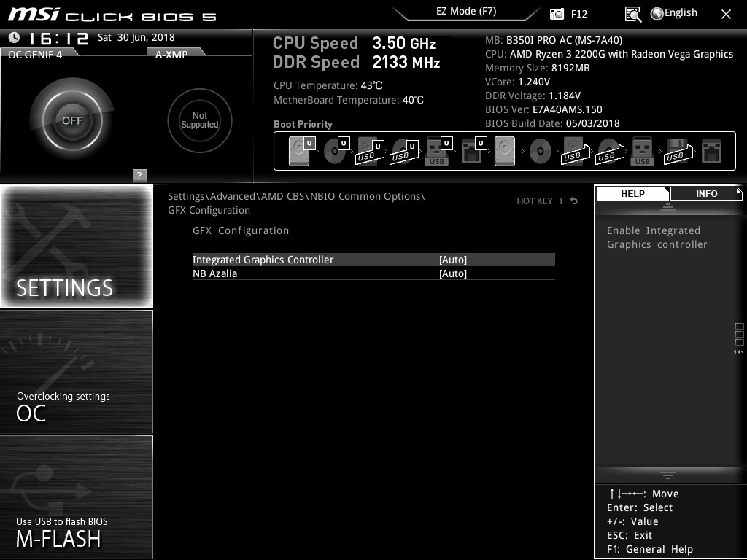Open the M-FLASH tile
747x560 pixels.
pos(77,497)
